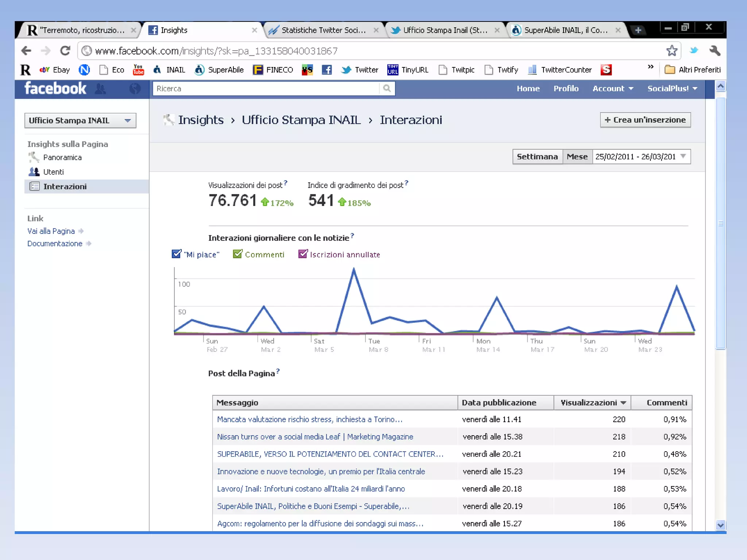
Task: Click the bookmark star in address bar
Action: point(671,51)
